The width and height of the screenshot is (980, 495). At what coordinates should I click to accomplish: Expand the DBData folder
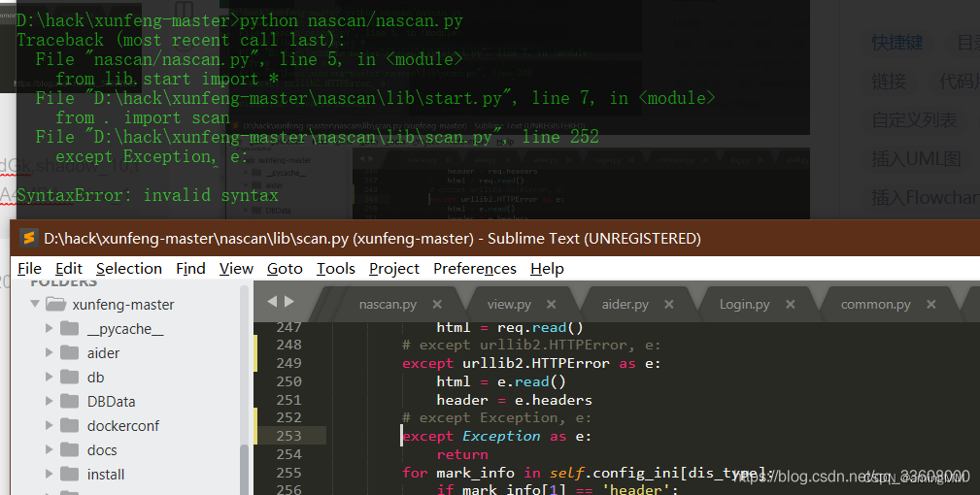tap(49, 401)
